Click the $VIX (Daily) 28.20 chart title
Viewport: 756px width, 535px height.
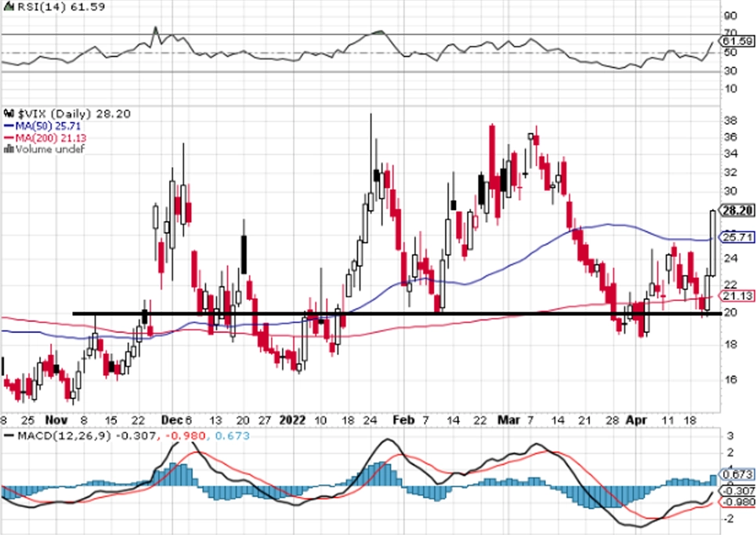tap(74, 114)
